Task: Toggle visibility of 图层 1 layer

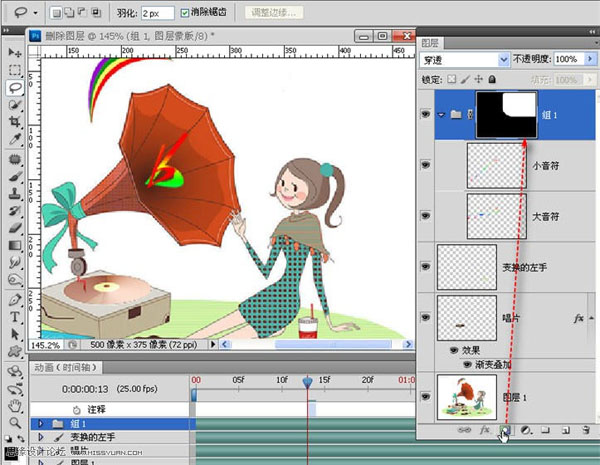Action: click(427, 396)
